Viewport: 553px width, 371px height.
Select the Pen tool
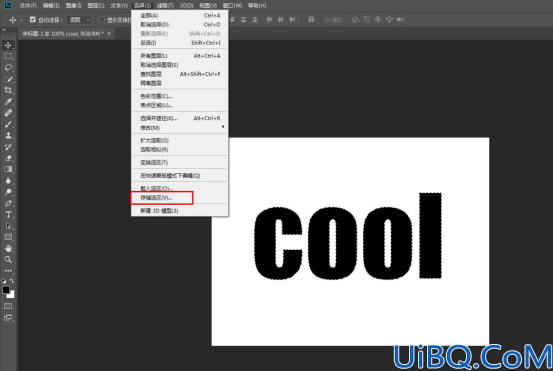[x=8, y=203]
